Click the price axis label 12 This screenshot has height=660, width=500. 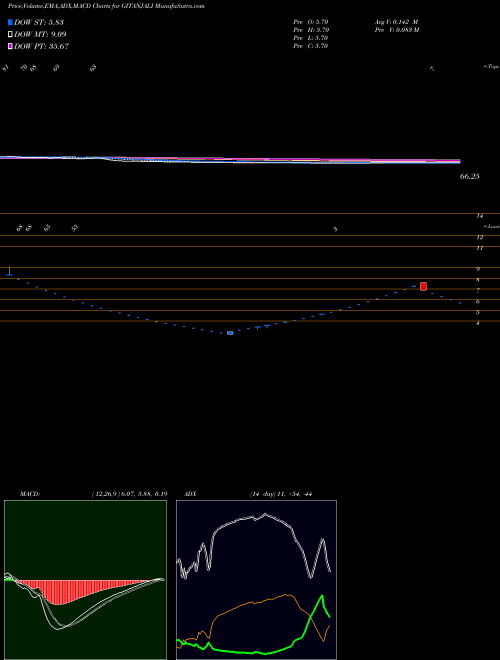point(479,237)
